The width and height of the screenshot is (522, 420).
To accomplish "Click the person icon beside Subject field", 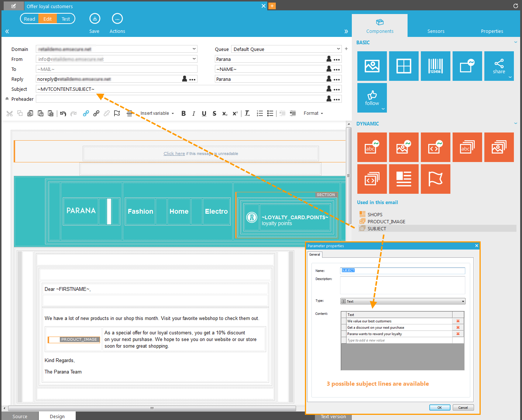I will [329, 89].
